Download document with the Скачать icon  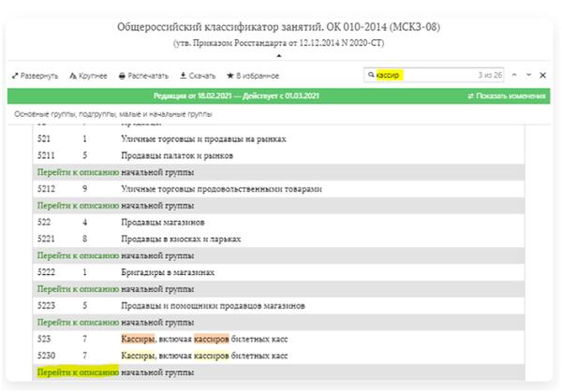pos(181,75)
